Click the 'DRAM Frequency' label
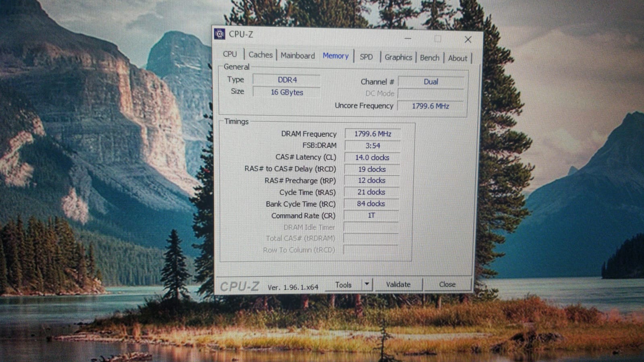Viewport: 644px width, 362px height. tap(309, 134)
